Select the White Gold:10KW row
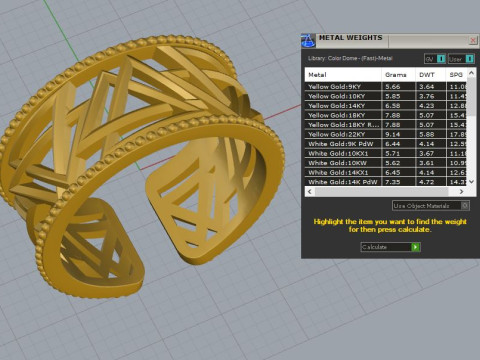Viewport: 480px width, 360px height. coord(386,163)
